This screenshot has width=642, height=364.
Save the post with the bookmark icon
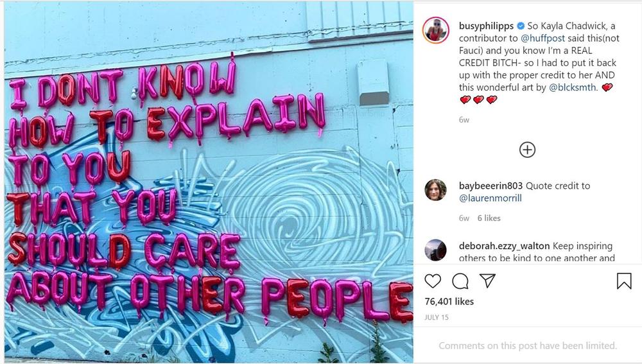(x=624, y=281)
